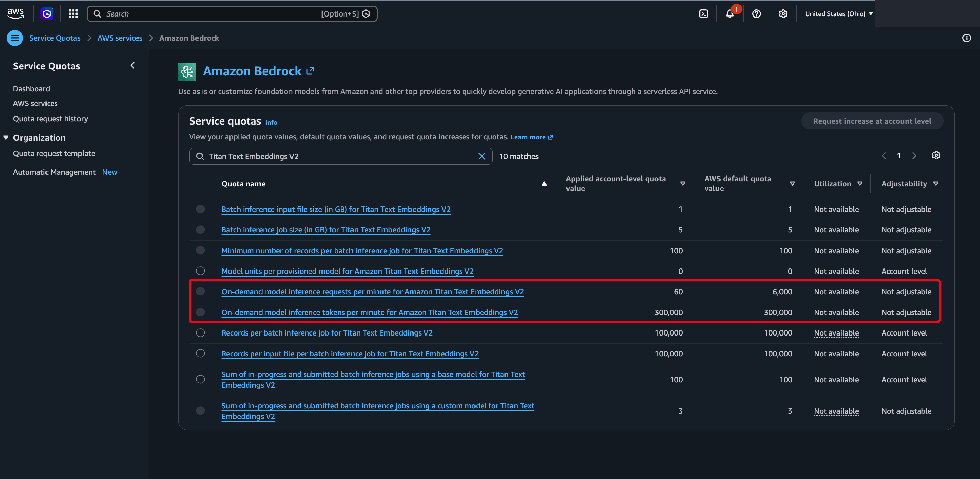This screenshot has width=980, height=479.
Task: Click the Titan Text Embeddings V2 filter field
Action: [x=340, y=156]
